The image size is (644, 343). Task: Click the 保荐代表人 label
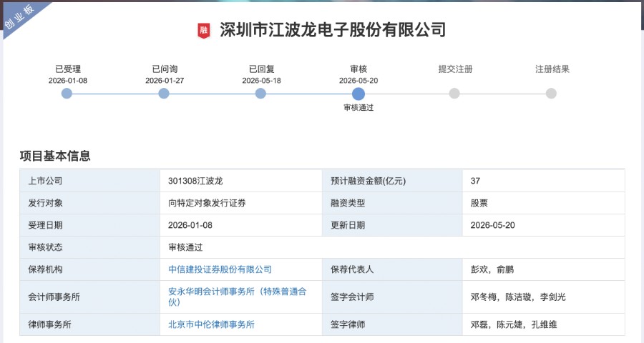point(352,269)
